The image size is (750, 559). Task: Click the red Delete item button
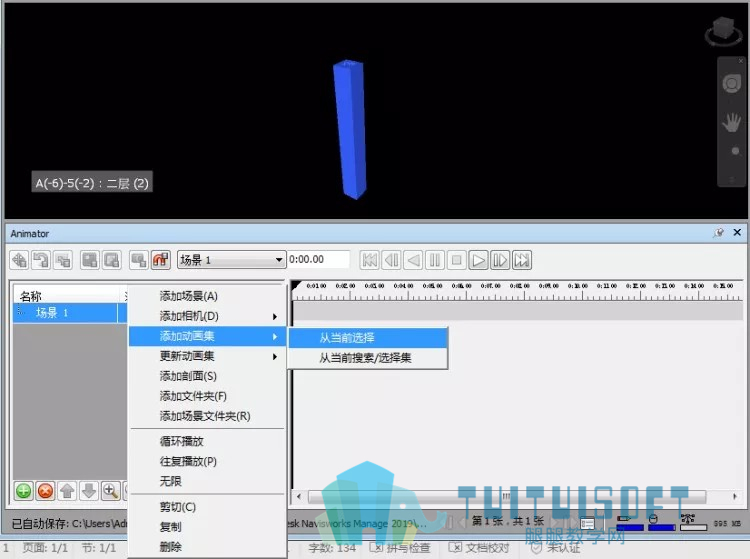45,491
